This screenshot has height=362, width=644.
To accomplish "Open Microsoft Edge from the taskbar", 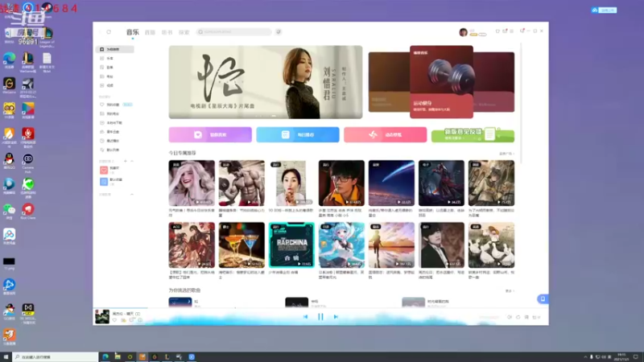I will tap(105, 357).
